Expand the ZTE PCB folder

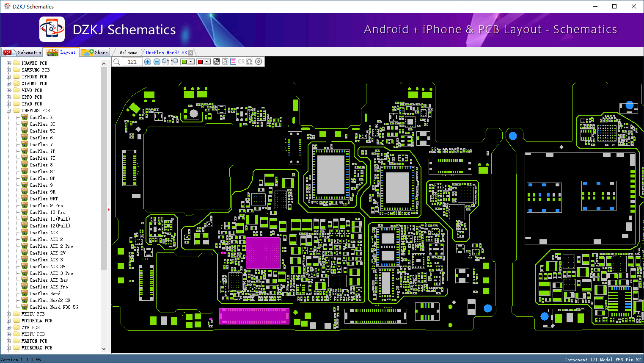8,327
